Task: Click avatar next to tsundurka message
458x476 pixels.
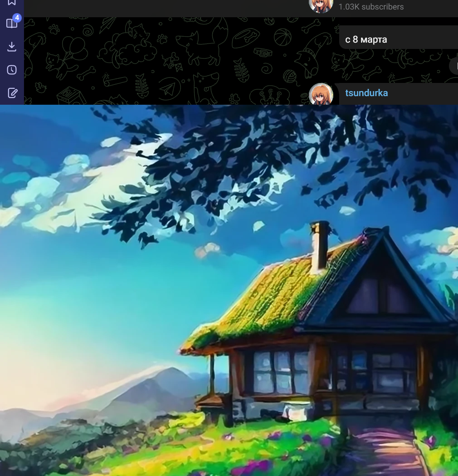Action: [x=321, y=94]
